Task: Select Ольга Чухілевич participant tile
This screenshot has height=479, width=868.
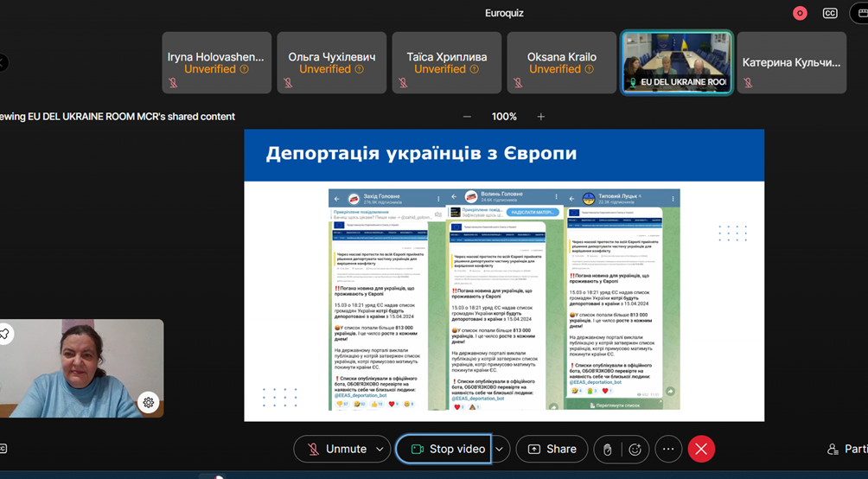Action: tap(332, 62)
